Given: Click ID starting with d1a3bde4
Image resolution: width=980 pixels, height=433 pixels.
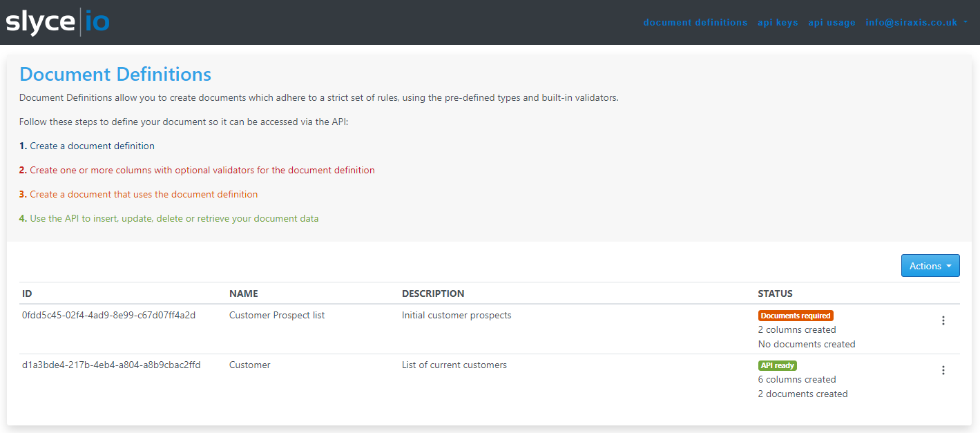Looking at the screenshot, I should 111,365.
